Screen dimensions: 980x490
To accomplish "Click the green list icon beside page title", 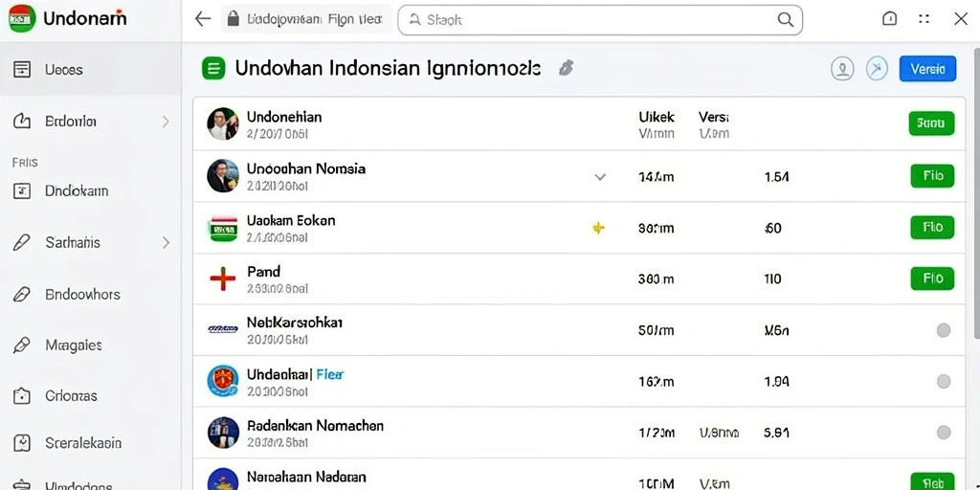I will (213, 68).
